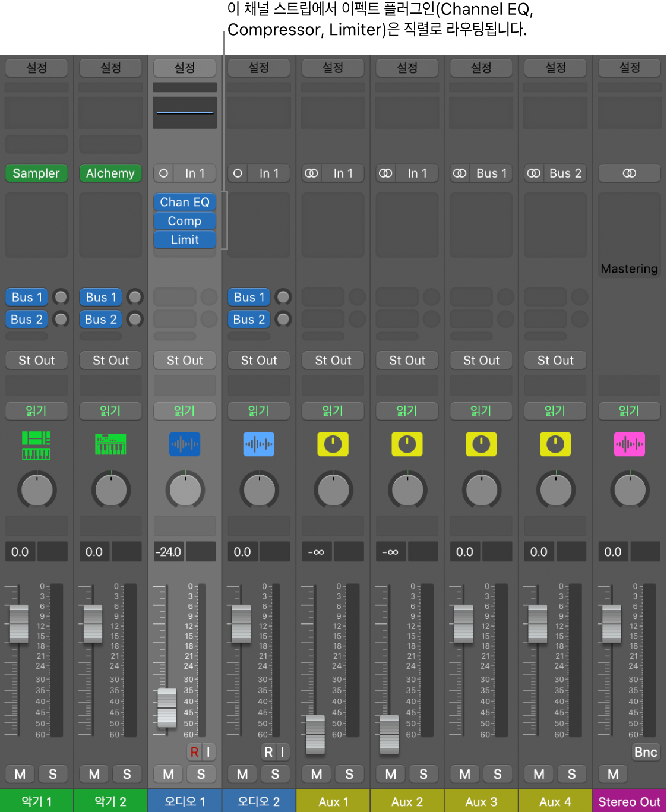The image size is (667, 812).
Task: Click the Aux 3 stereo format icon
Action: tap(460, 173)
